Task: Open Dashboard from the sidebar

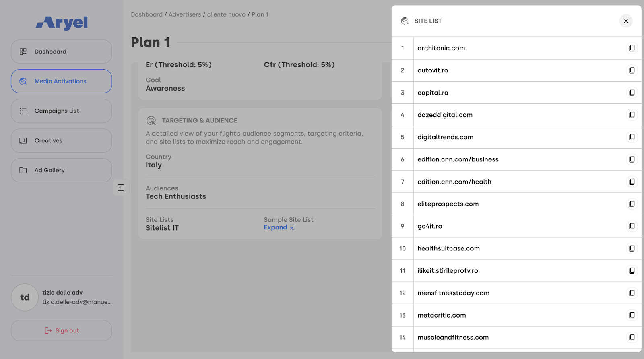Action: (62, 52)
